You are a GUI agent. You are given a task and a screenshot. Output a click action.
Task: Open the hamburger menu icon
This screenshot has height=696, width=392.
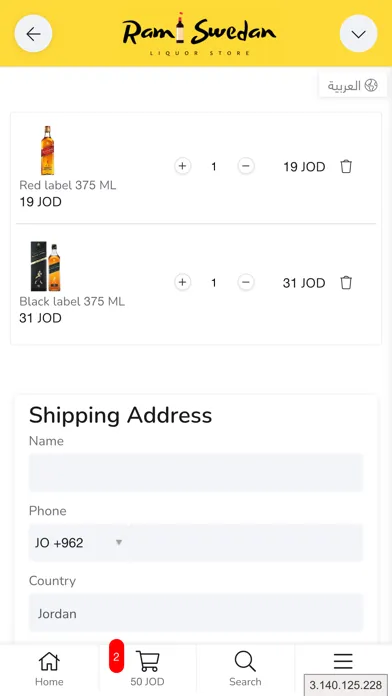[343, 661]
